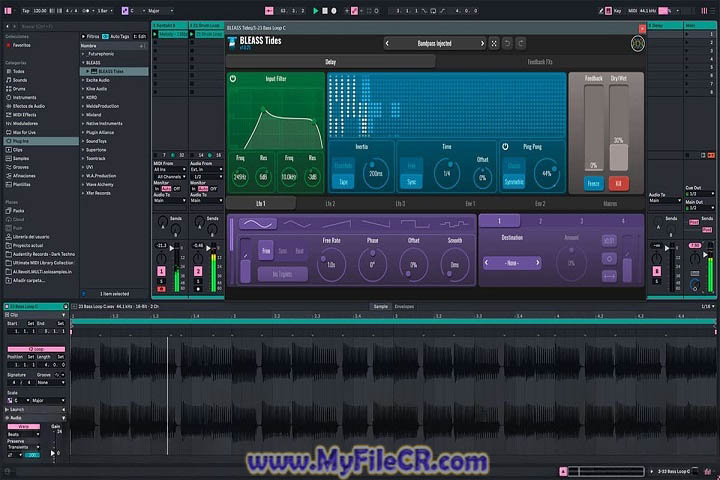Open the BLEASS round logo menu
Screen dimensions: 720x480
pos(637,44)
